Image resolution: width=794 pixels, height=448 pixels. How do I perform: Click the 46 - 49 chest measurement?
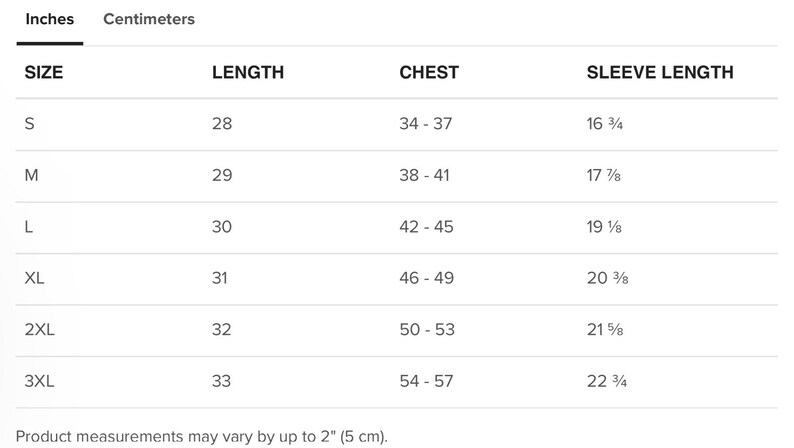[x=427, y=278]
